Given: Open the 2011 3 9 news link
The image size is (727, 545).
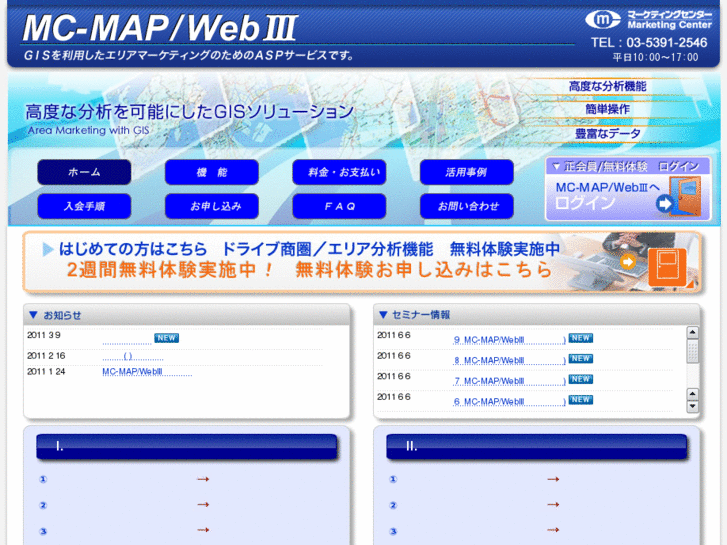Looking at the screenshot, I should coord(127,342).
